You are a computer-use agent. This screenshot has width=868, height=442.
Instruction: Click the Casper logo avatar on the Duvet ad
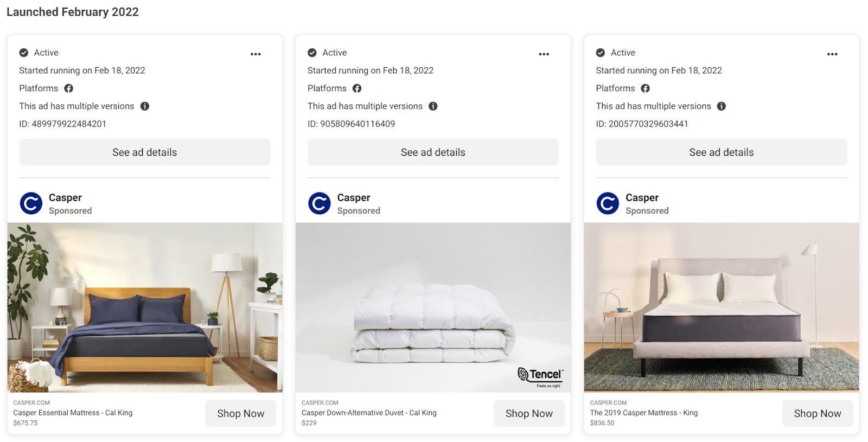tap(320, 204)
